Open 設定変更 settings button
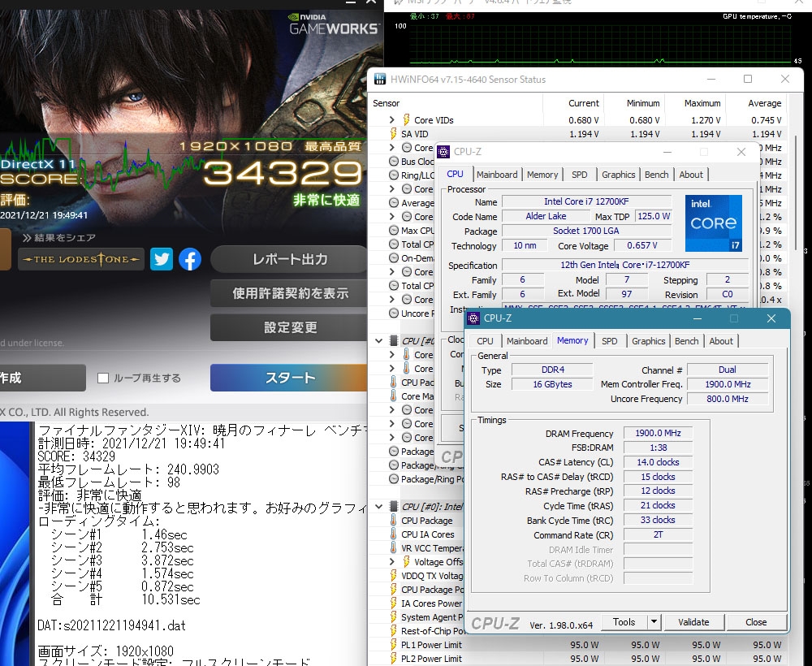Viewport: 812px width, 666px height. [x=290, y=327]
